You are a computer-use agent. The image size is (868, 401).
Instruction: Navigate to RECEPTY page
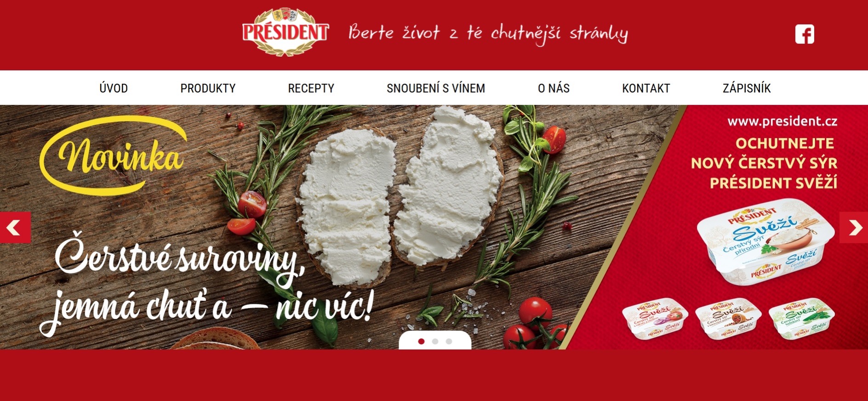click(x=311, y=88)
